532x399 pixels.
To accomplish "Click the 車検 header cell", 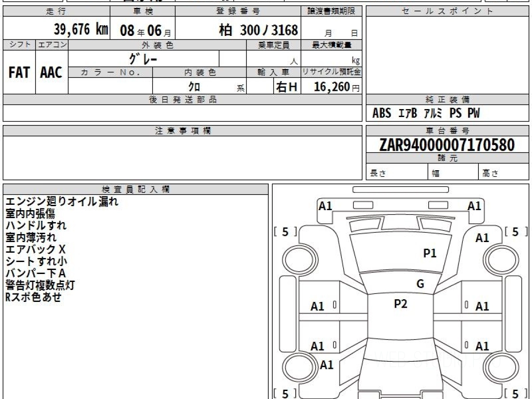I will pyautogui.click(x=142, y=12).
